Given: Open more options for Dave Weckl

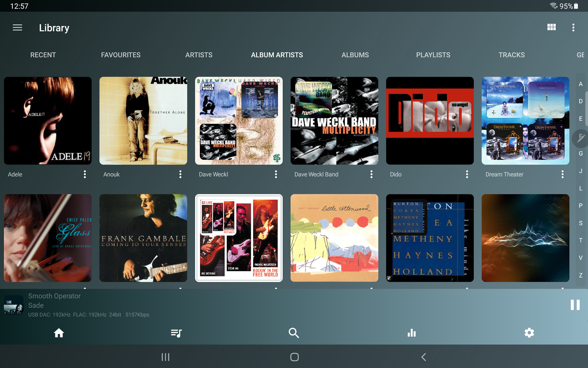Looking at the screenshot, I should pos(276,174).
